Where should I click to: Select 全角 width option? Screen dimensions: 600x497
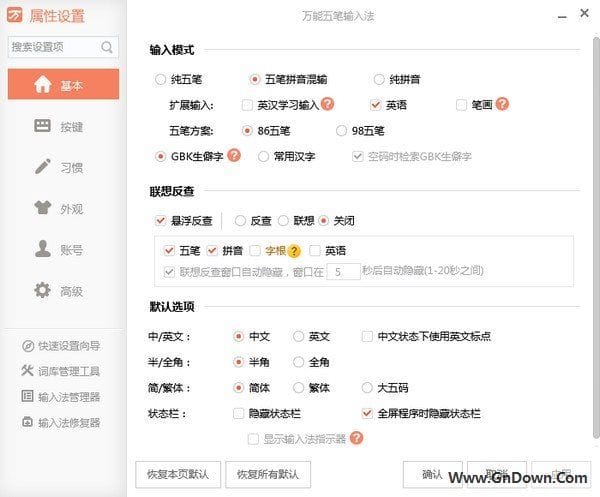click(x=298, y=362)
